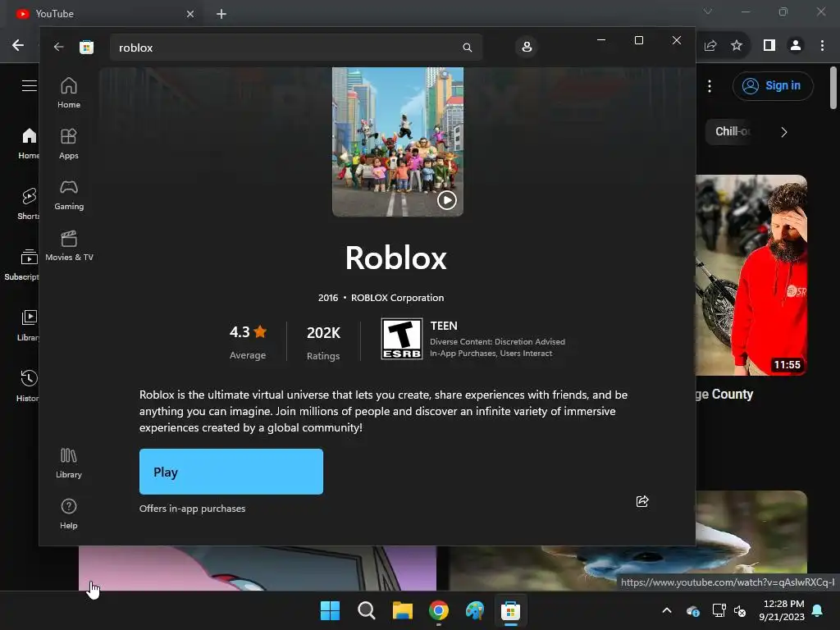Open Chrome from taskbar

[439, 610]
